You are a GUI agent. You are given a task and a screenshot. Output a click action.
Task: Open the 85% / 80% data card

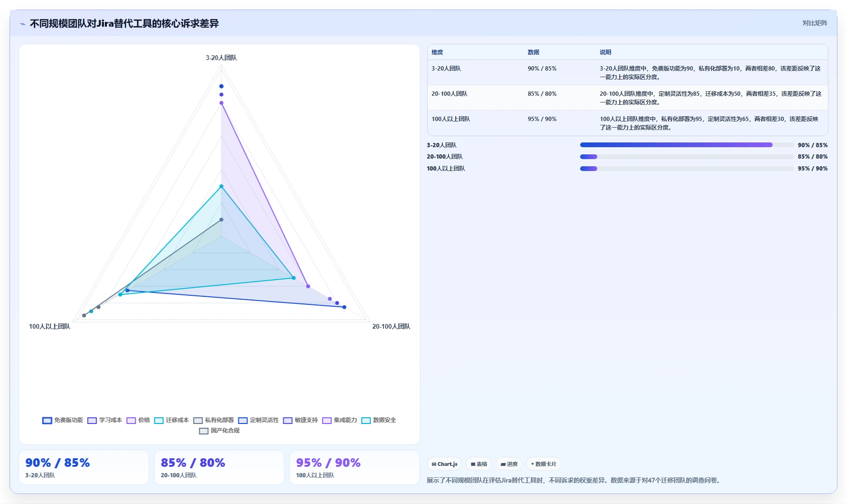pos(219,467)
